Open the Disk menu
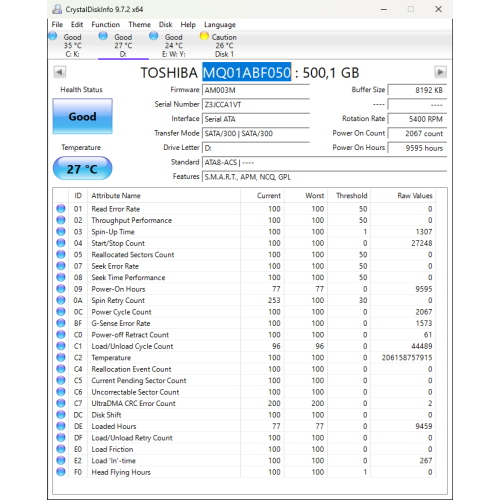Image resolution: width=500 pixels, height=500 pixels. pos(165,25)
